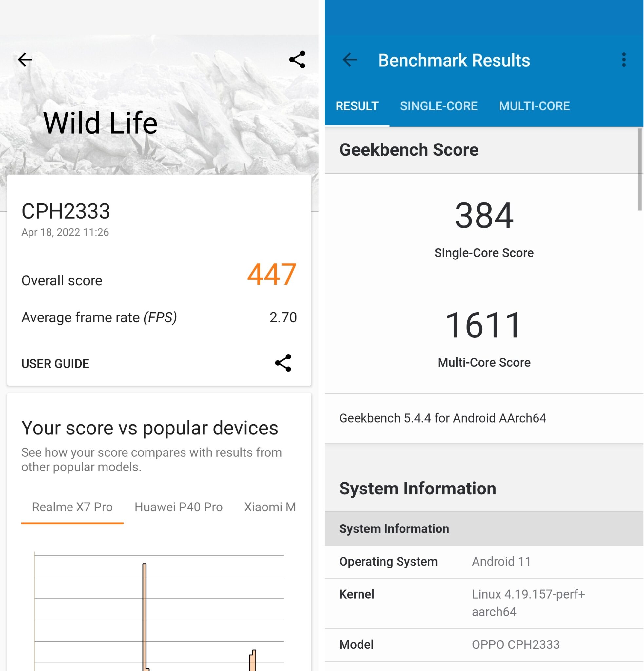Screen dimensions: 644x671
Task: Click the Model row label
Action: pos(356,645)
